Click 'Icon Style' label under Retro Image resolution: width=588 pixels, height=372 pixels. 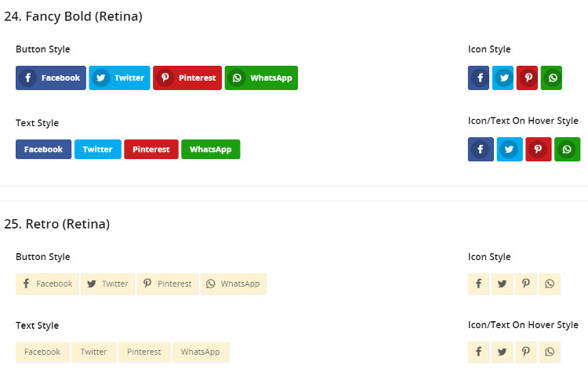pyautogui.click(x=489, y=257)
